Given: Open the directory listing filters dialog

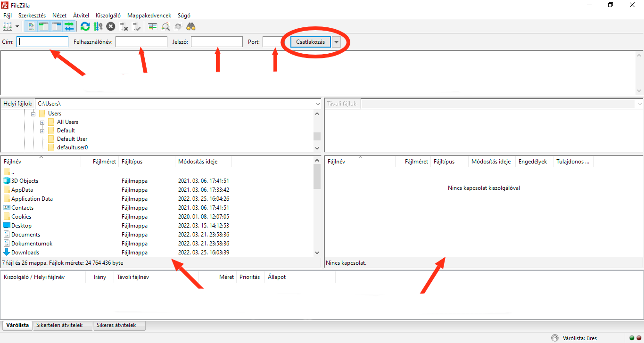Looking at the screenshot, I should (152, 26).
